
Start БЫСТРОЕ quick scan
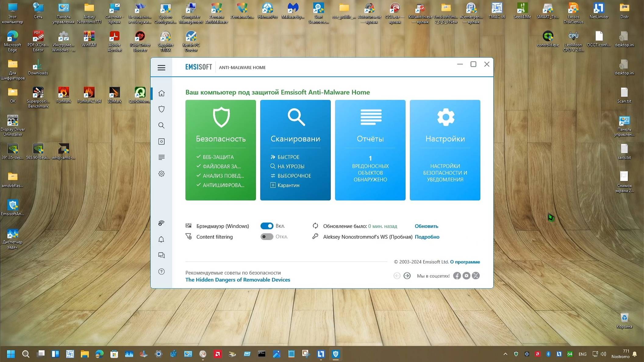pyautogui.click(x=288, y=157)
